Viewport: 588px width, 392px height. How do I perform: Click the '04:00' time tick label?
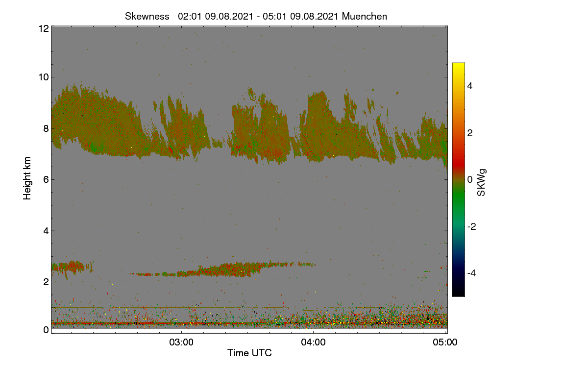coord(313,343)
